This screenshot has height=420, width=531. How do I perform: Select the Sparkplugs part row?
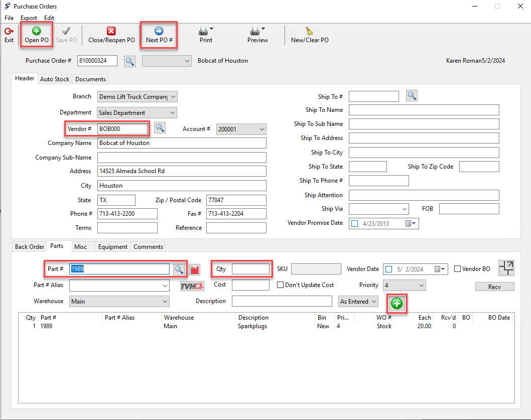[266, 326]
